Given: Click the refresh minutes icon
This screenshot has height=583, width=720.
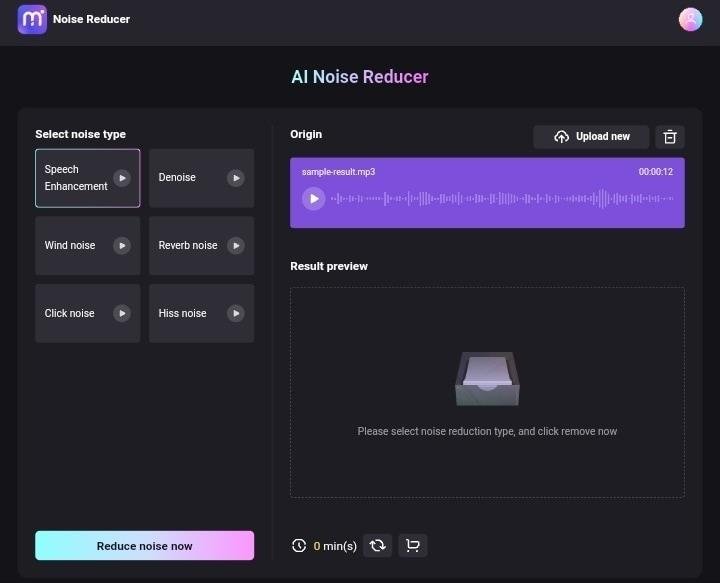Looking at the screenshot, I should click(x=377, y=545).
